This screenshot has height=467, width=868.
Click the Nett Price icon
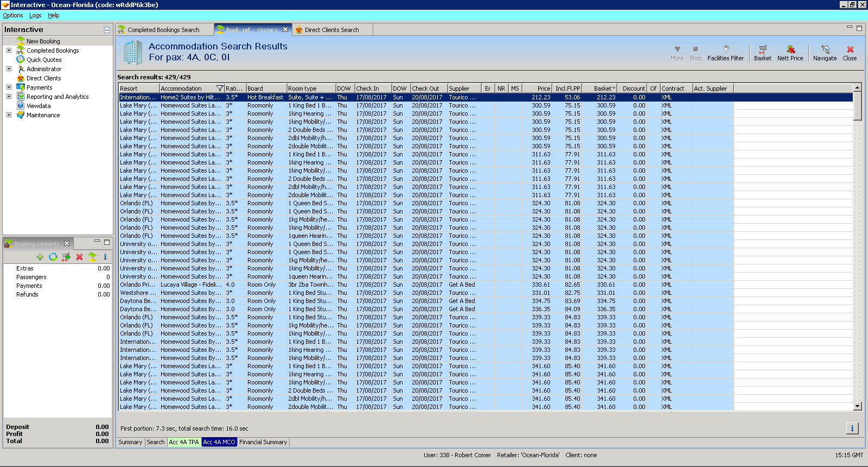point(790,49)
